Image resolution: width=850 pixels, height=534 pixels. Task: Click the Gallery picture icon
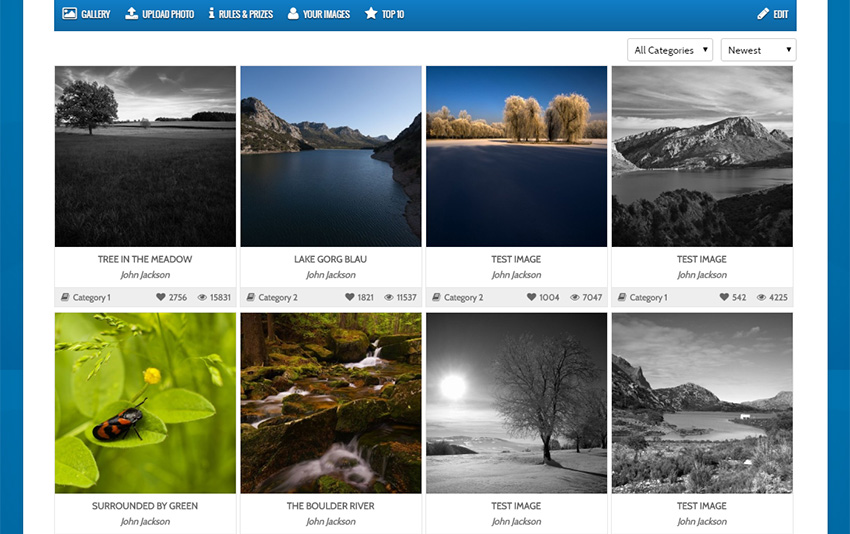click(x=69, y=14)
